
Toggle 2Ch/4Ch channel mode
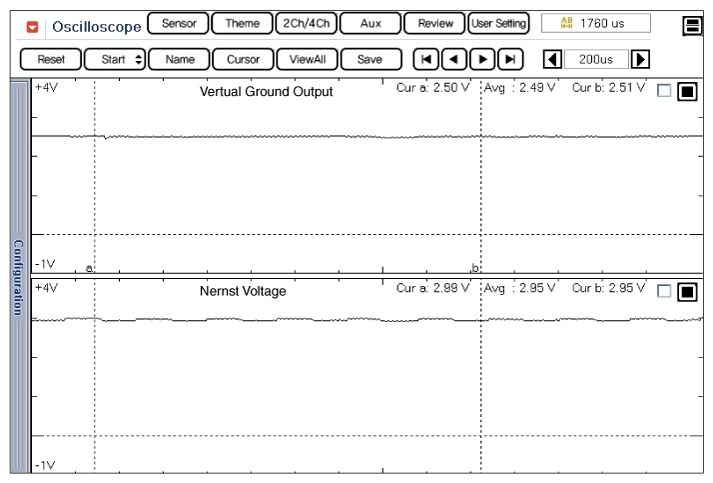click(306, 23)
